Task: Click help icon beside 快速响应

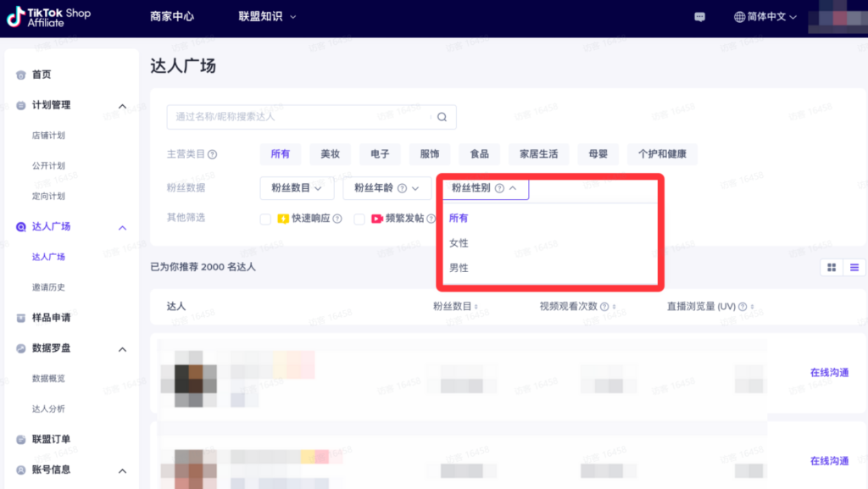Action: 337,219
